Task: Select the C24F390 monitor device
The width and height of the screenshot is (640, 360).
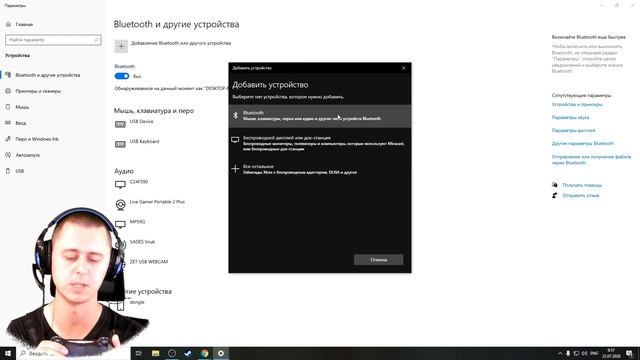Action: [x=131, y=184]
